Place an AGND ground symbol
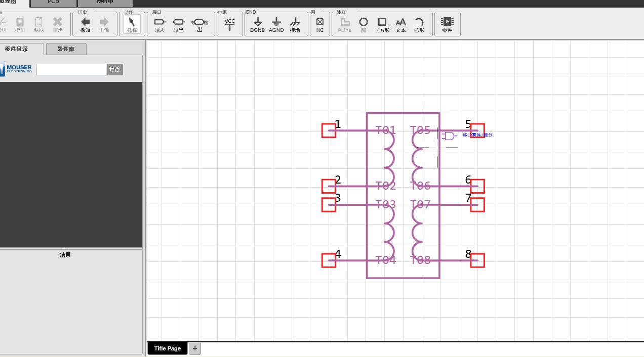Screen dimensions: 644x357 (276, 24)
